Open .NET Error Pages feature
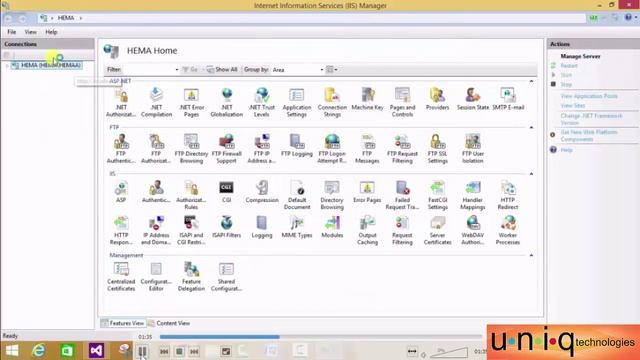Viewport: 640px width, 360px height. click(x=191, y=102)
